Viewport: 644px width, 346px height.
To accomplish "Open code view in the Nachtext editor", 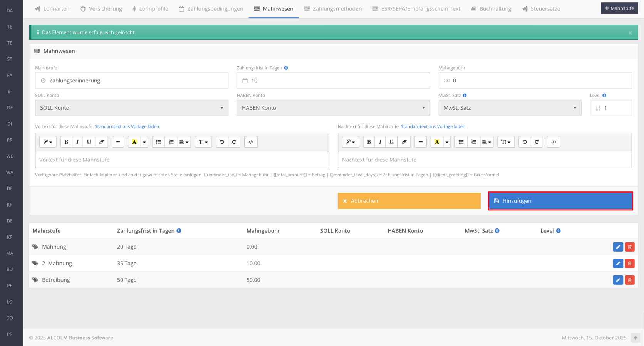I will tap(553, 142).
